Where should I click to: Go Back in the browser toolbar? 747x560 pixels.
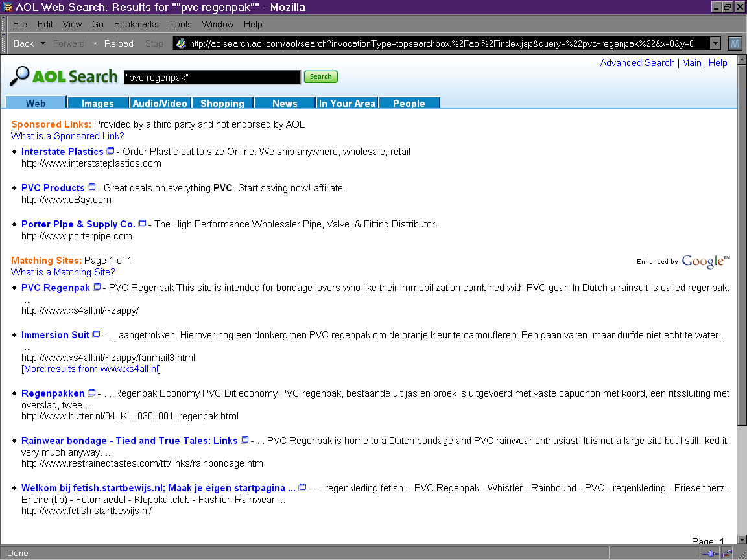[23, 43]
